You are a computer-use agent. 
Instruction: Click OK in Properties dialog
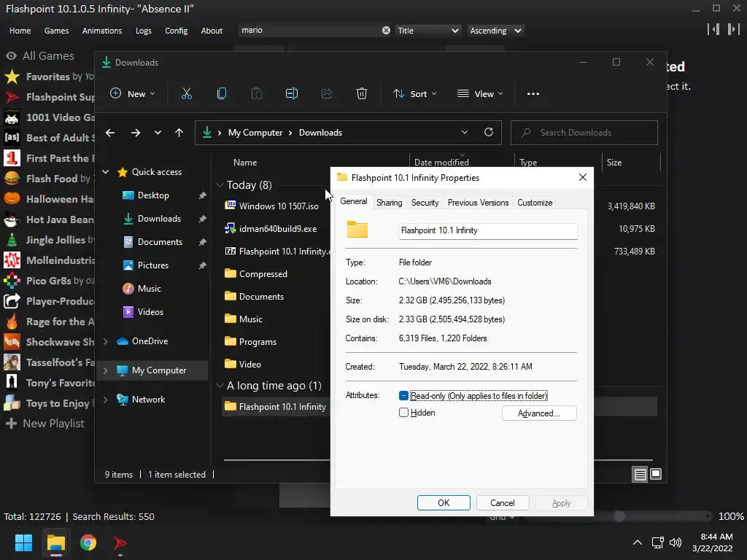[x=444, y=503]
